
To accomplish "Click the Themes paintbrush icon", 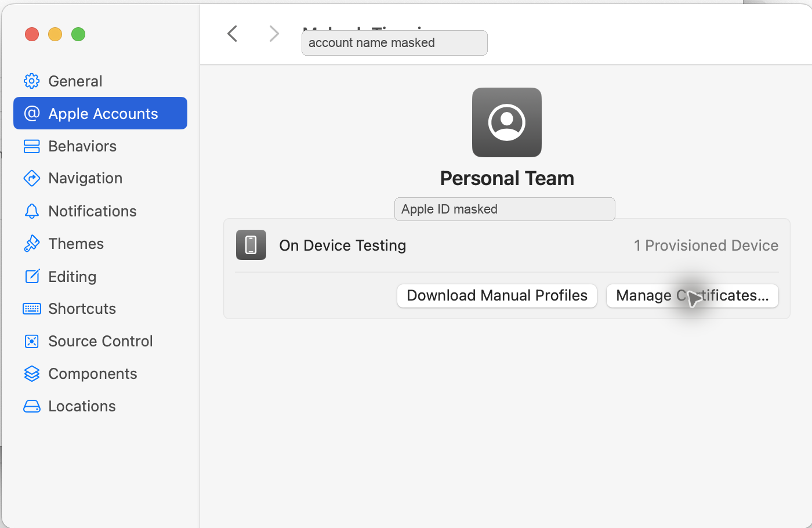I will pos(32,244).
